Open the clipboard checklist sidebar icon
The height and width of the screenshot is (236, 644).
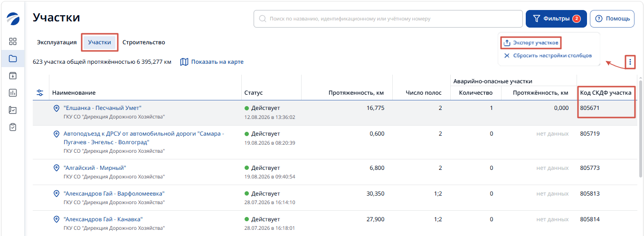(x=13, y=127)
